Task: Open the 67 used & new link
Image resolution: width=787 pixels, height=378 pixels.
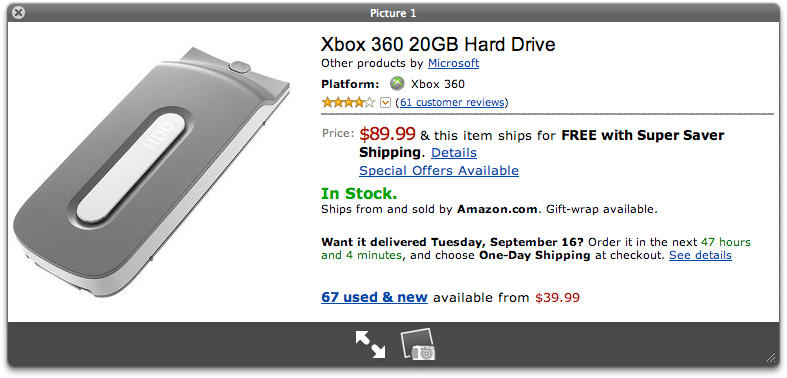Action: click(x=374, y=297)
